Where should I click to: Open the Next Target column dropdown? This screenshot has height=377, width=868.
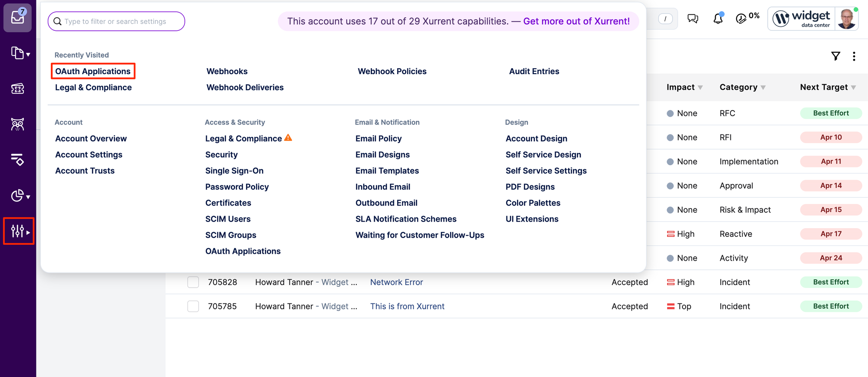[x=853, y=88]
